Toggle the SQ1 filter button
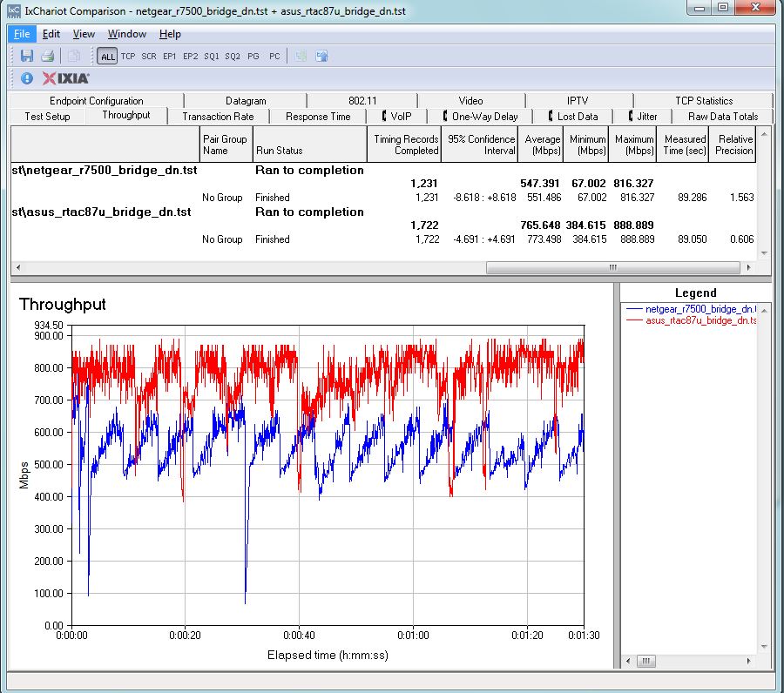The height and width of the screenshot is (693, 784). click(x=212, y=57)
